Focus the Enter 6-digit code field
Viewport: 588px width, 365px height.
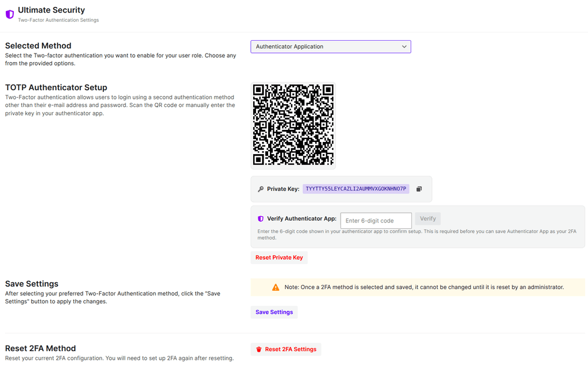point(376,221)
